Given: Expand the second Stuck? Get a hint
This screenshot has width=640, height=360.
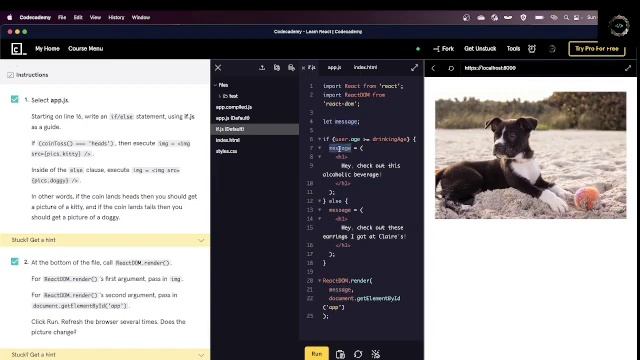Looking at the screenshot, I should [x=105, y=354].
